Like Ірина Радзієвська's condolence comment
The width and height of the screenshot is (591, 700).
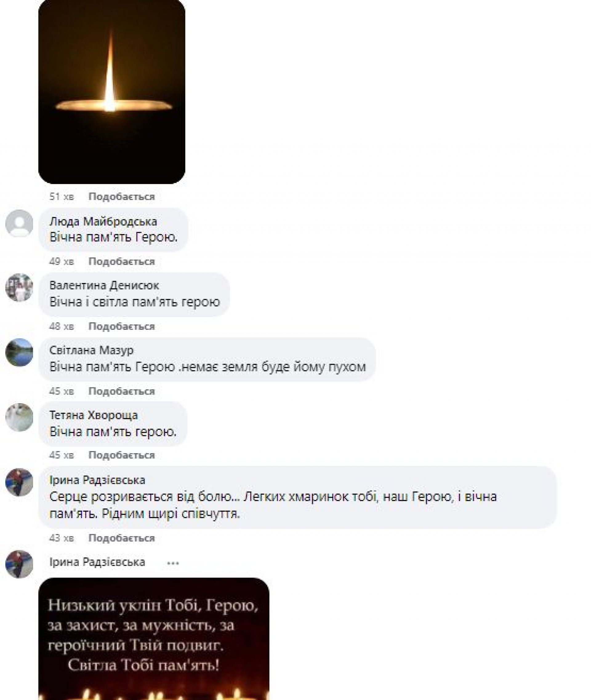click(x=122, y=538)
